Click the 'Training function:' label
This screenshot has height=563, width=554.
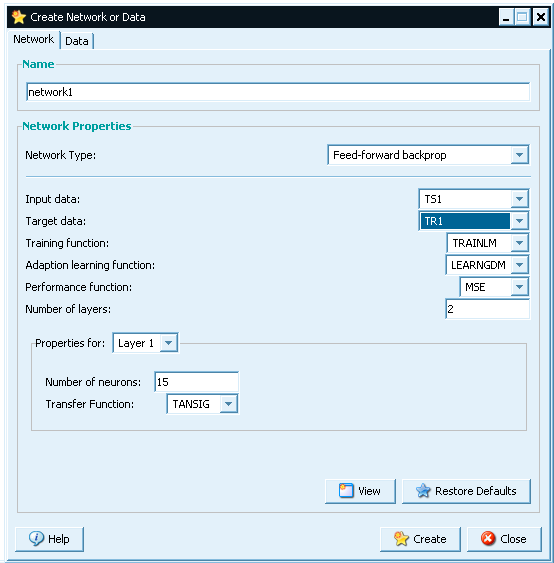click(67, 243)
